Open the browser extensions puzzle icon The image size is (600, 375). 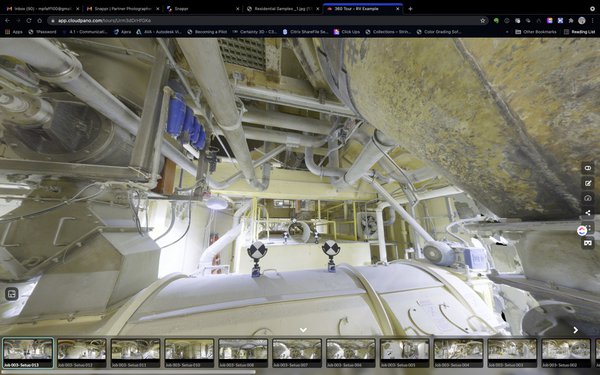click(x=571, y=21)
